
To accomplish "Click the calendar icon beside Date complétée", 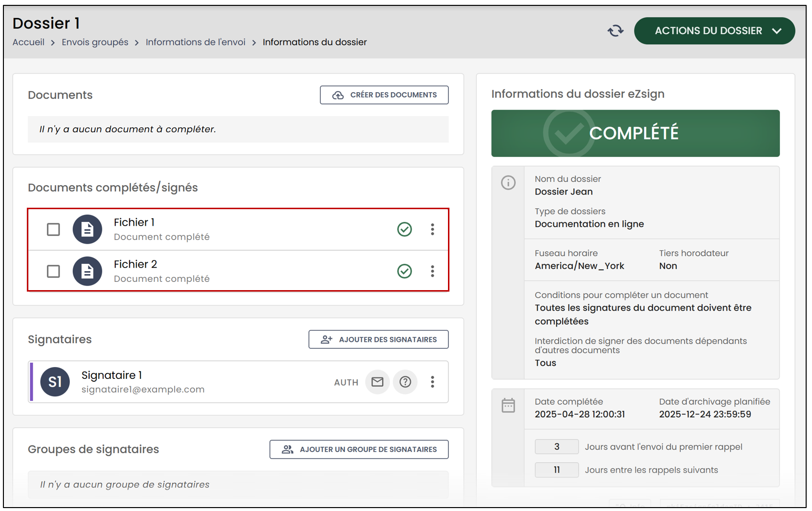I will (508, 405).
